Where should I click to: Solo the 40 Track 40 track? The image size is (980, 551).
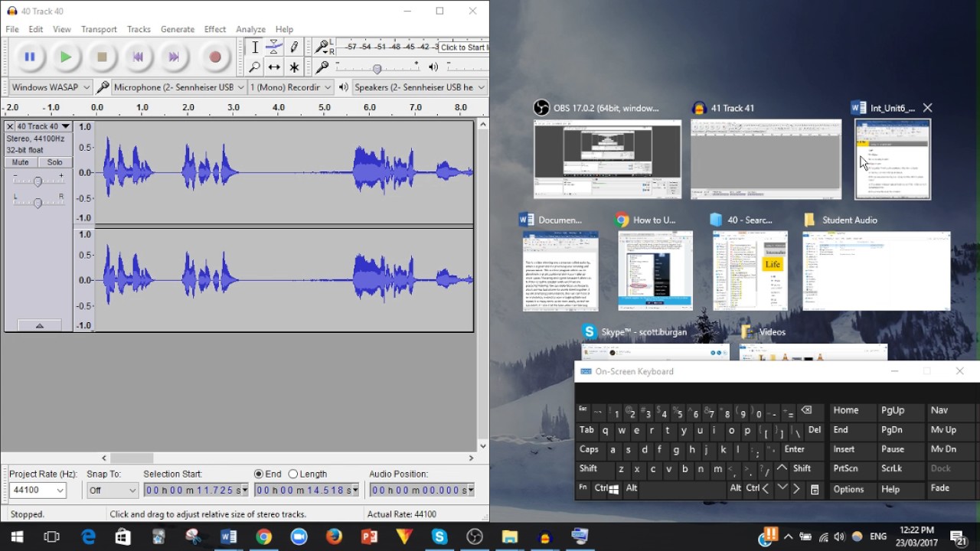point(54,162)
